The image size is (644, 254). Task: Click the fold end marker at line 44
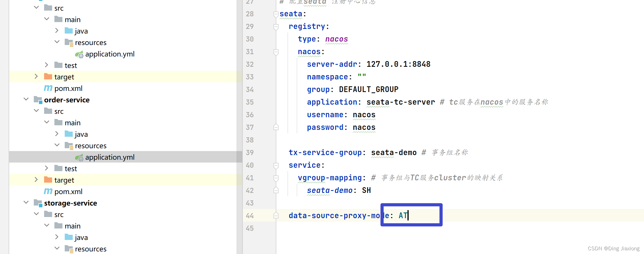[276, 215]
